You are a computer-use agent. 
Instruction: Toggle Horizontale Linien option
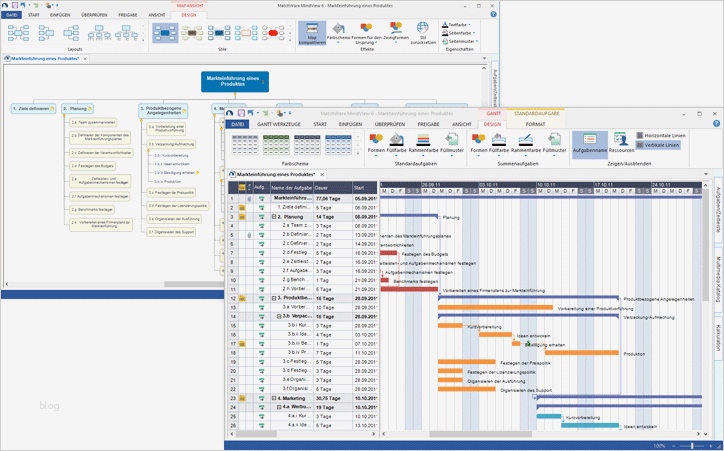coord(660,136)
